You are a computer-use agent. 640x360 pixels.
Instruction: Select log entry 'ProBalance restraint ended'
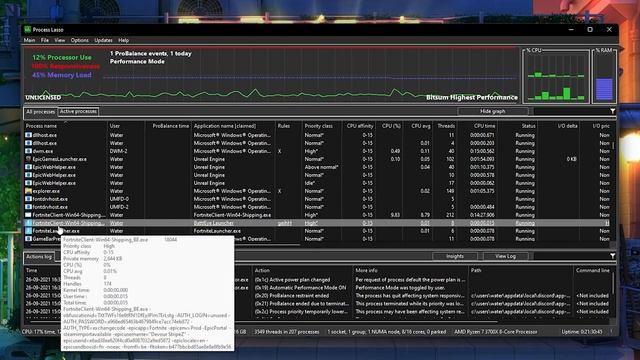coord(291,296)
